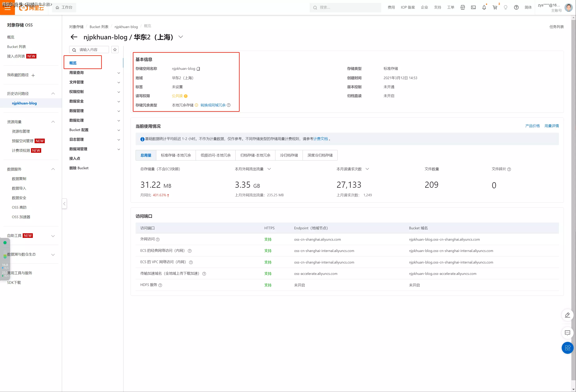Click the hamburger menu icon
This screenshot has height=392, width=576.
(x=7, y=7)
